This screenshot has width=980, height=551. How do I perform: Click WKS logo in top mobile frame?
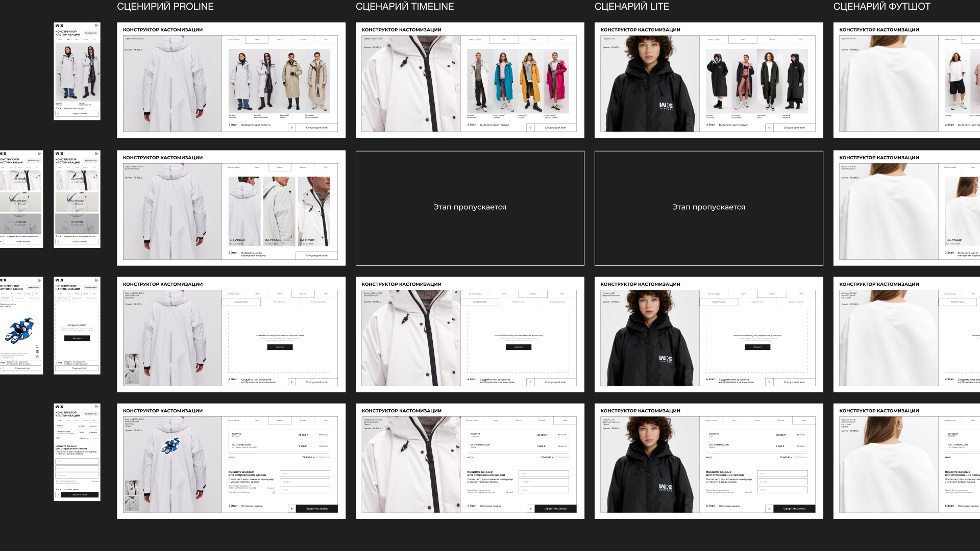coord(60,26)
